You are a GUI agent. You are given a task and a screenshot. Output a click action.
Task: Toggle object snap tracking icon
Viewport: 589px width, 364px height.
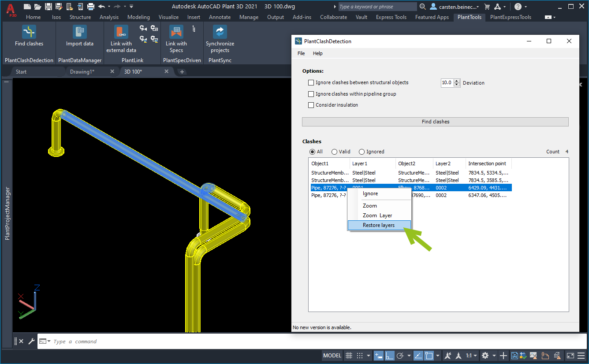point(418,356)
